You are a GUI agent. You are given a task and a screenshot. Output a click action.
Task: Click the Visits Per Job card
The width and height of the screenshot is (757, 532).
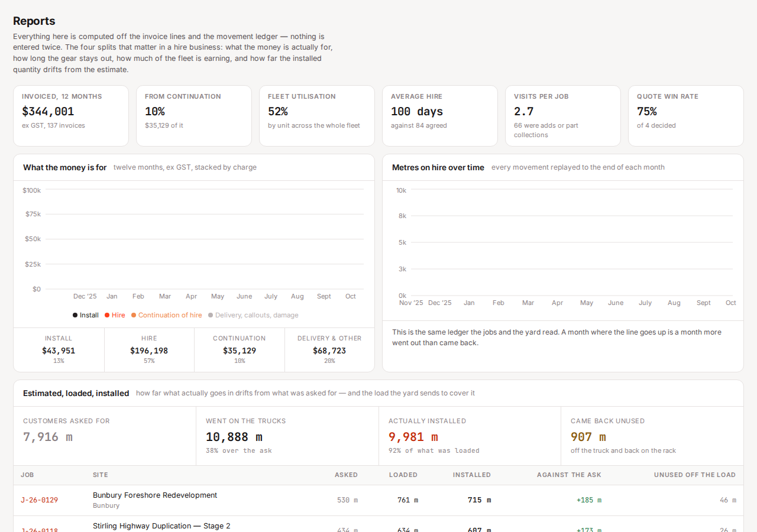point(563,116)
